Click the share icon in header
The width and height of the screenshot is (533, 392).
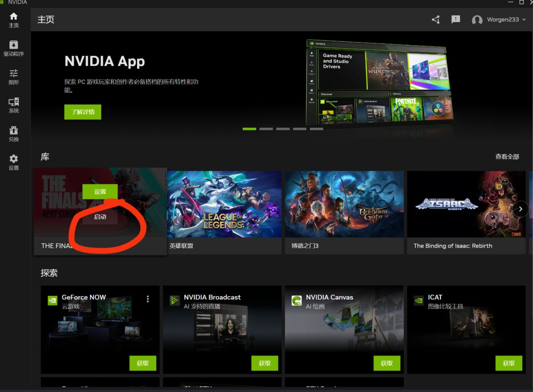[x=436, y=20]
